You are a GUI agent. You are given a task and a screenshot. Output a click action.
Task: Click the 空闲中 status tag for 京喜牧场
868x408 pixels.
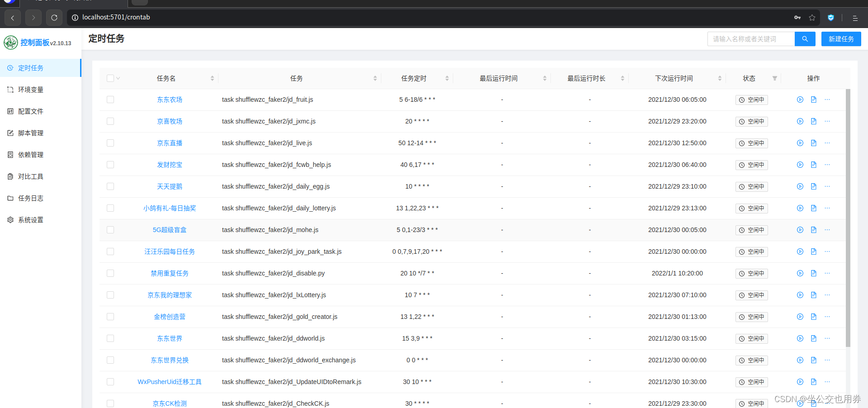pyautogui.click(x=751, y=121)
